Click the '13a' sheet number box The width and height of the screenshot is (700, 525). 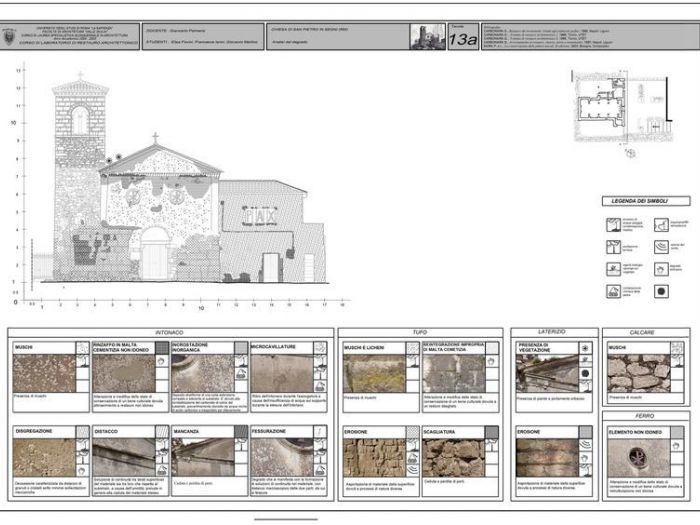463,37
